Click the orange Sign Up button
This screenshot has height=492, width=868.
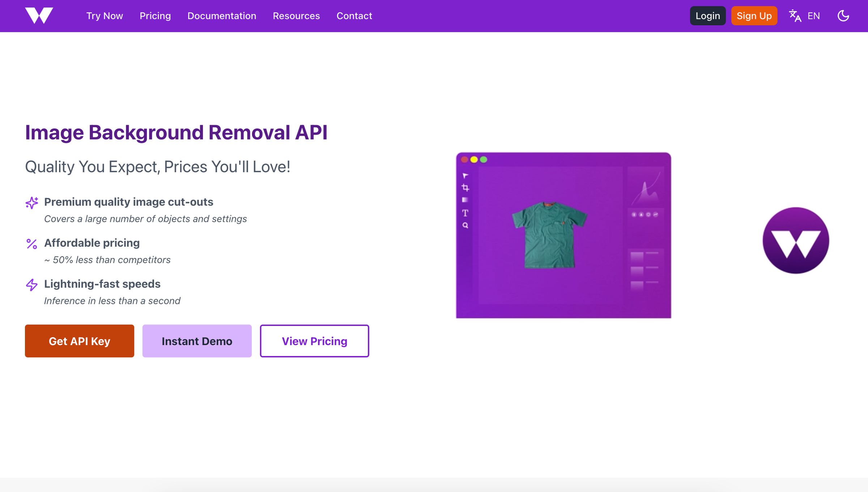(754, 16)
